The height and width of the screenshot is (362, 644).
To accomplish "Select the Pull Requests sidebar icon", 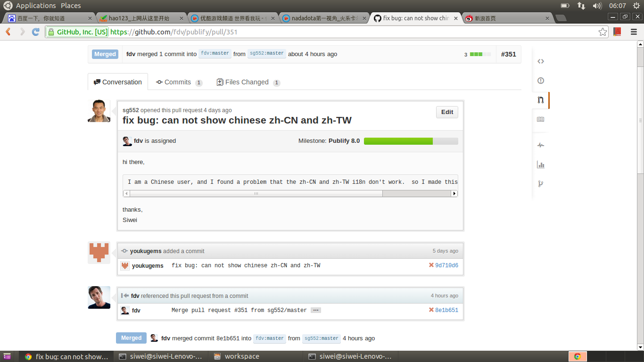I will [540, 100].
